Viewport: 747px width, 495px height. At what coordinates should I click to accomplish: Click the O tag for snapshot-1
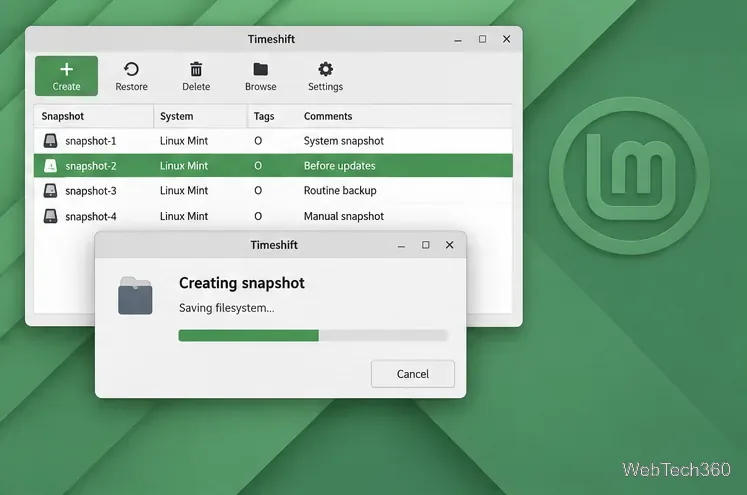[258, 141]
